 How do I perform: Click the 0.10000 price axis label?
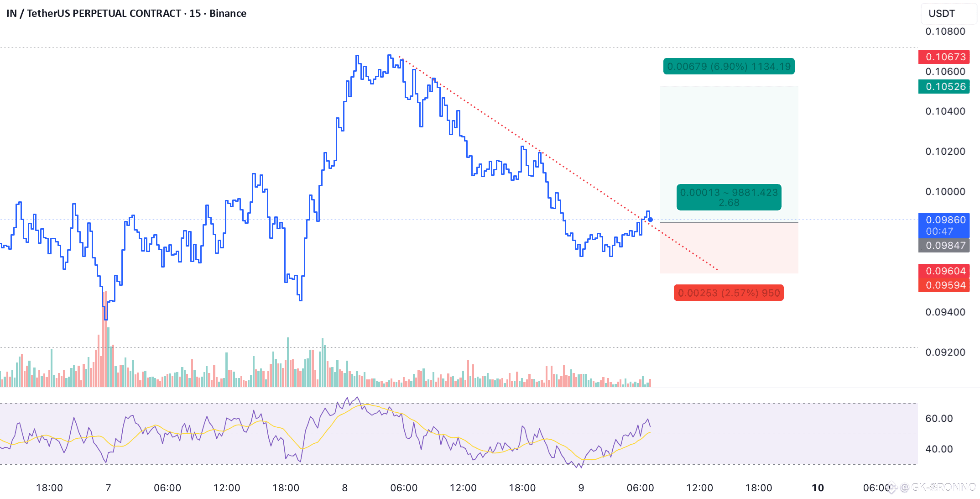pyautogui.click(x=945, y=192)
